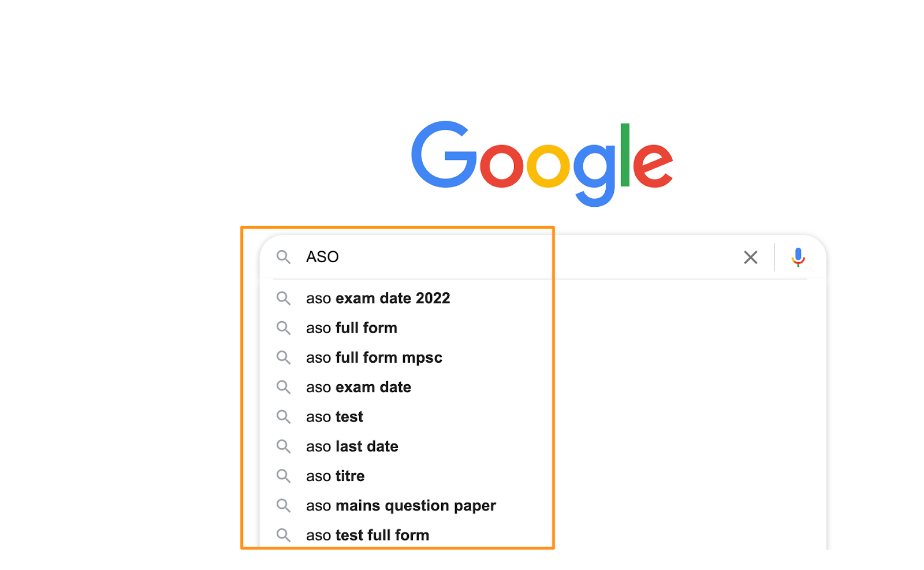Choose suggestion aso full form mpsc
Screen dimensions: 924x570
point(374,357)
